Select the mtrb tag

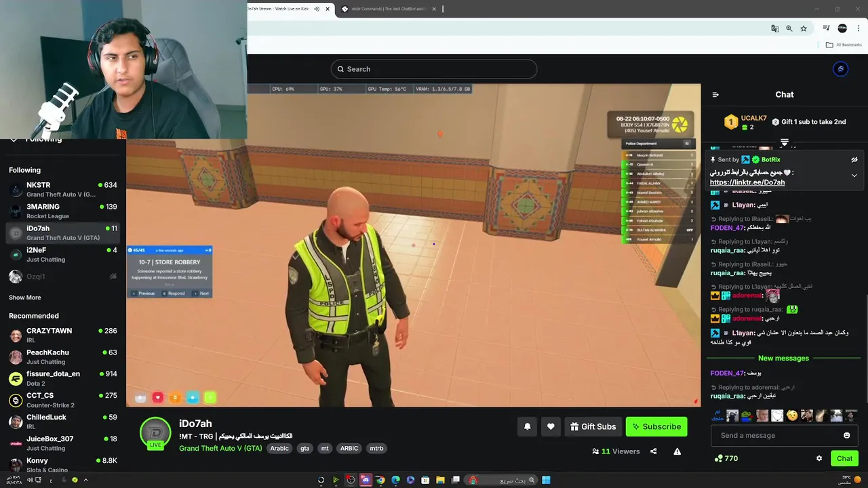click(x=376, y=448)
